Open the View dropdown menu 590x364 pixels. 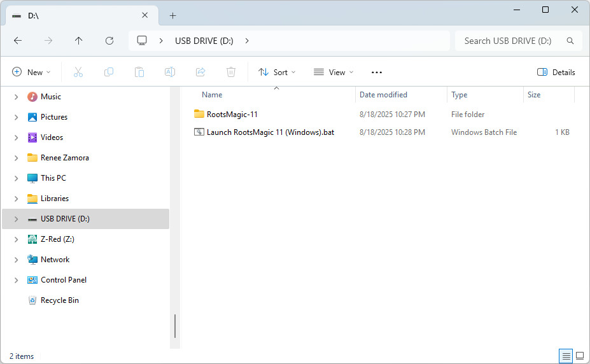(x=334, y=72)
